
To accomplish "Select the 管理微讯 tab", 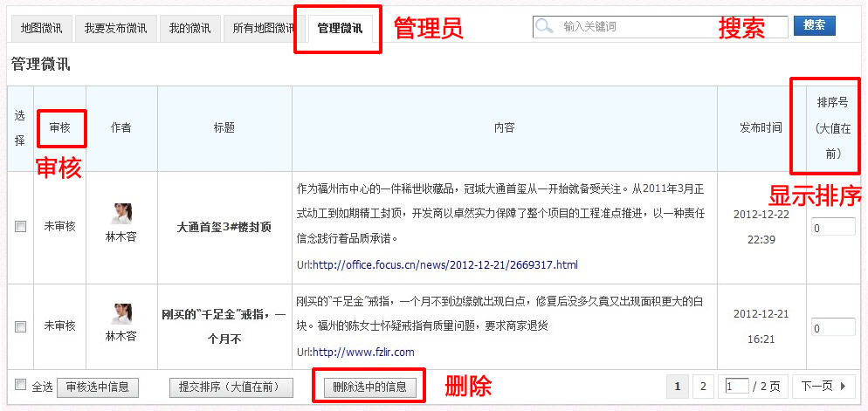I will [340, 28].
